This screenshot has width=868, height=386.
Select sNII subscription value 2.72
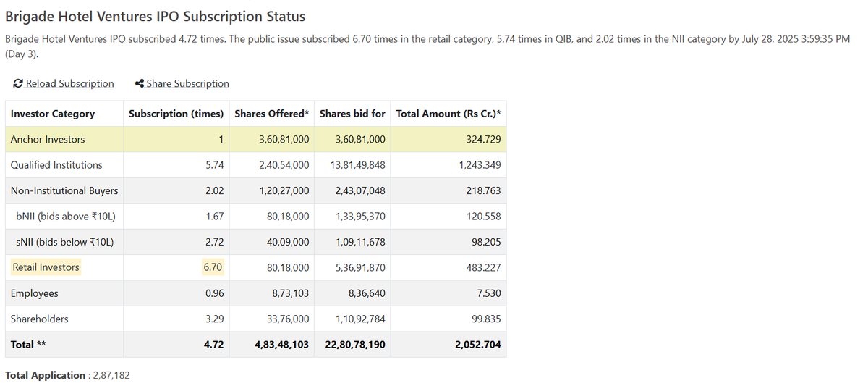coord(214,242)
